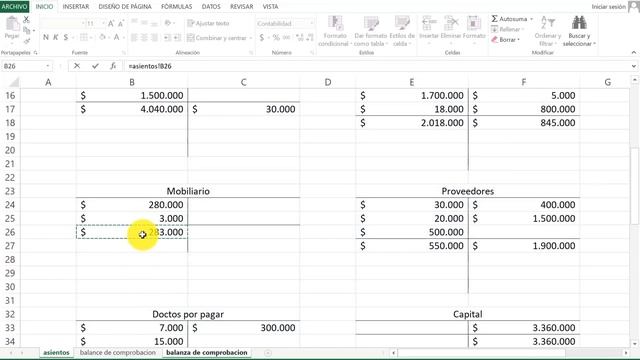The height and width of the screenshot is (360, 640).
Task: Open the ARCHIVO tab
Action: (14, 7)
